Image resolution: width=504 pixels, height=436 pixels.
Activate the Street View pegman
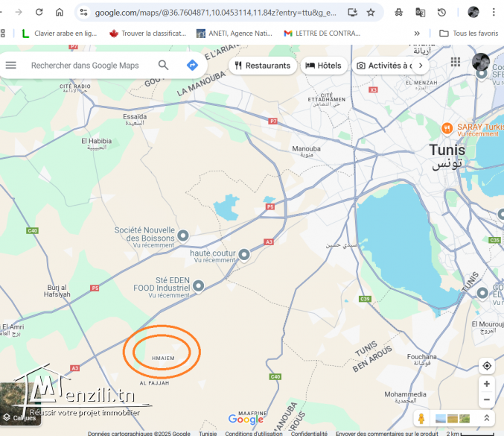(x=421, y=419)
